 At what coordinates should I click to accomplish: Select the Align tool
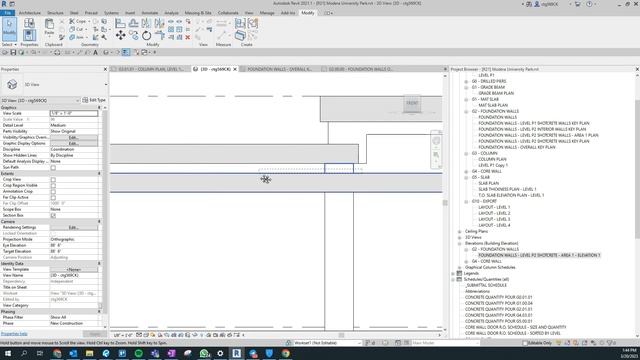pyautogui.click(x=120, y=23)
